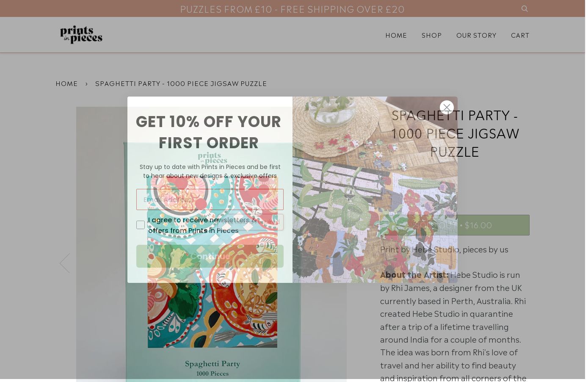The image size is (588, 382).
Task: Tick the newsletter consent checkbox
Action: click(x=141, y=225)
